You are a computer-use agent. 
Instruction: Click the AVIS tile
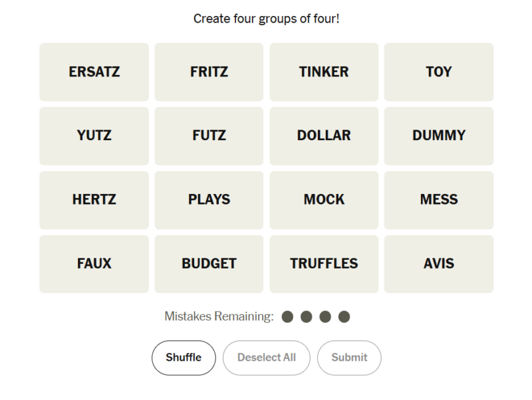[439, 263]
